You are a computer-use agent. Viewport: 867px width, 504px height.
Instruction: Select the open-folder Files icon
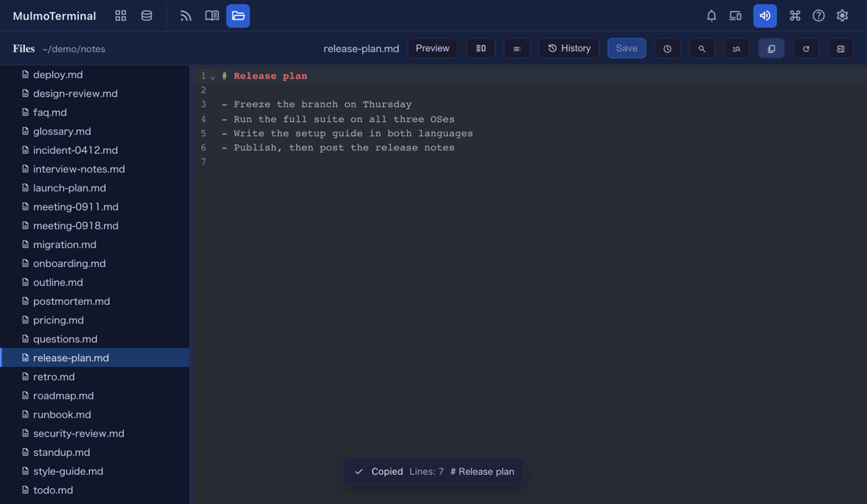click(x=238, y=16)
